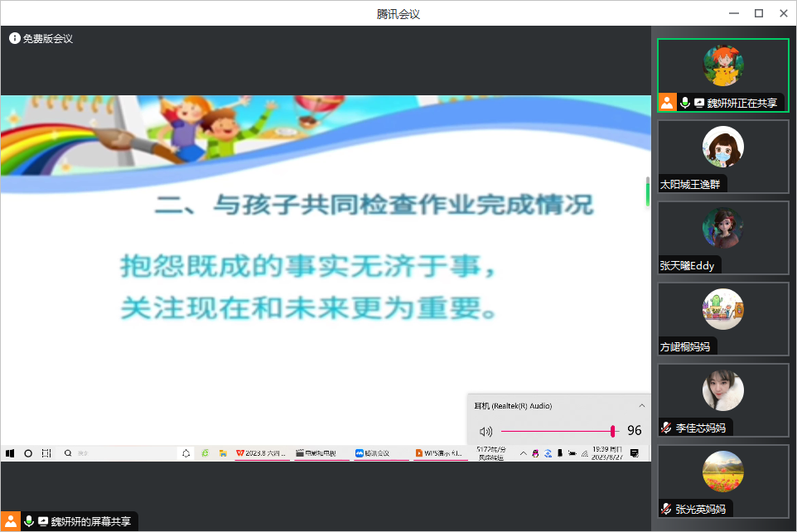Click the slide line 关注现在和未来更为重要
Screen dimensions: 797x532
click(x=308, y=307)
